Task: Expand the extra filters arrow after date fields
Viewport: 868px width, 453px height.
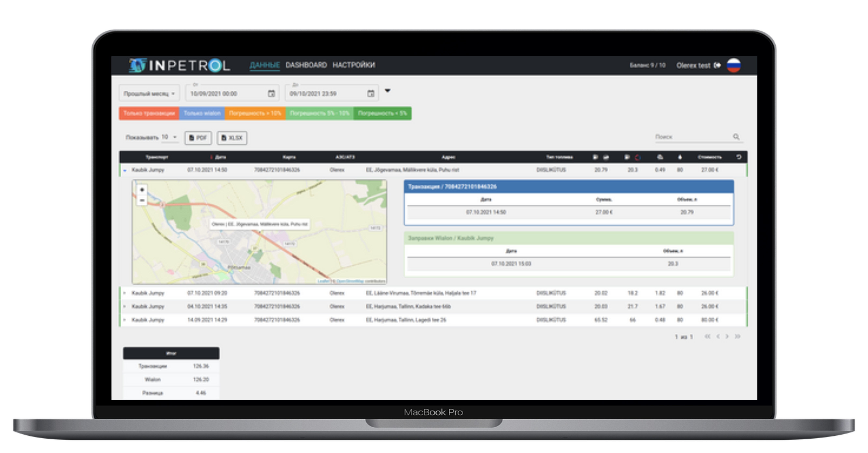Action: [x=388, y=91]
